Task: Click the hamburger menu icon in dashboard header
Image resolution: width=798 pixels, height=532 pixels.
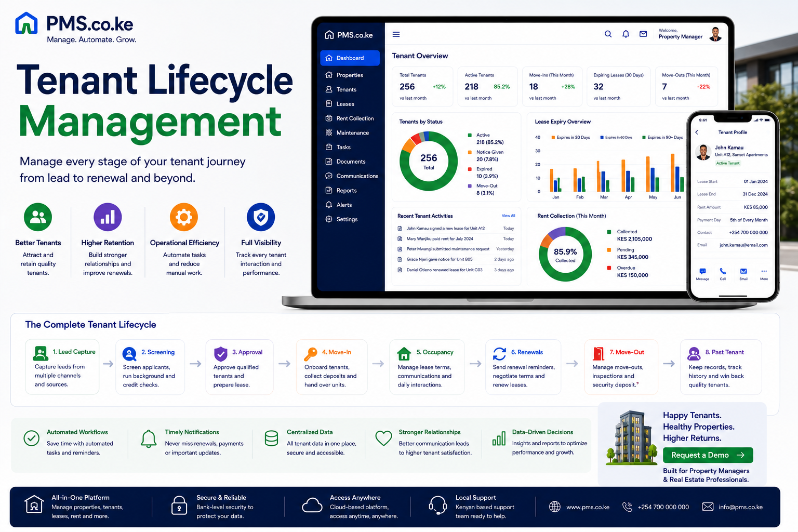Action: 396,34
